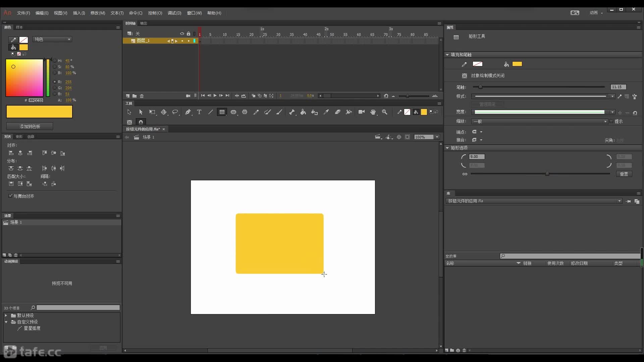Click the new layer icon in timeline
This screenshot has width=644, height=362.
[x=128, y=96]
